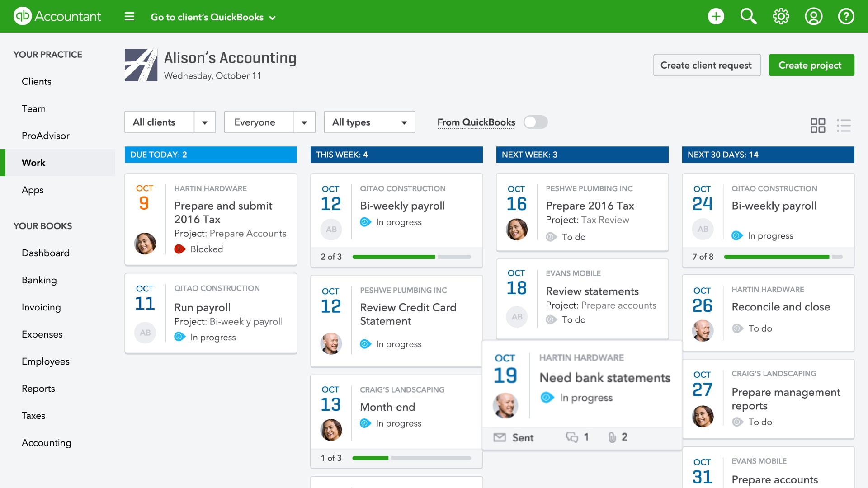The width and height of the screenshot is (868, 488).
Task: Switch to list view icon
Action: pos(844,126)
